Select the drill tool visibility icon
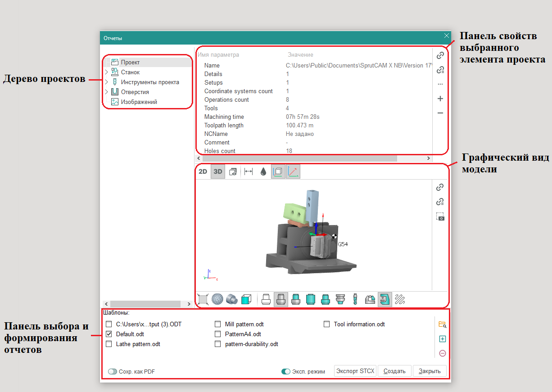 [x=355, y=299]
